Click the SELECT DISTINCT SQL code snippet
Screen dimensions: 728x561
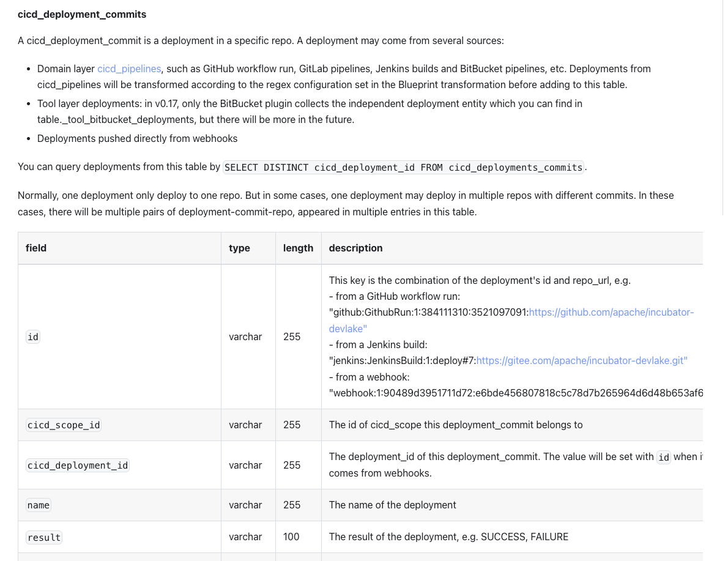[404, 167]
